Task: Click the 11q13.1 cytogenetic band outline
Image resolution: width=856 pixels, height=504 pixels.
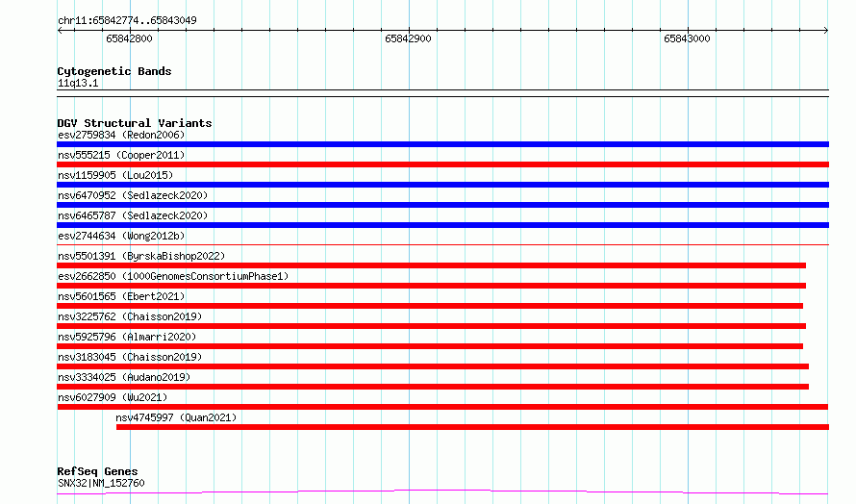Action: [442, 93]
